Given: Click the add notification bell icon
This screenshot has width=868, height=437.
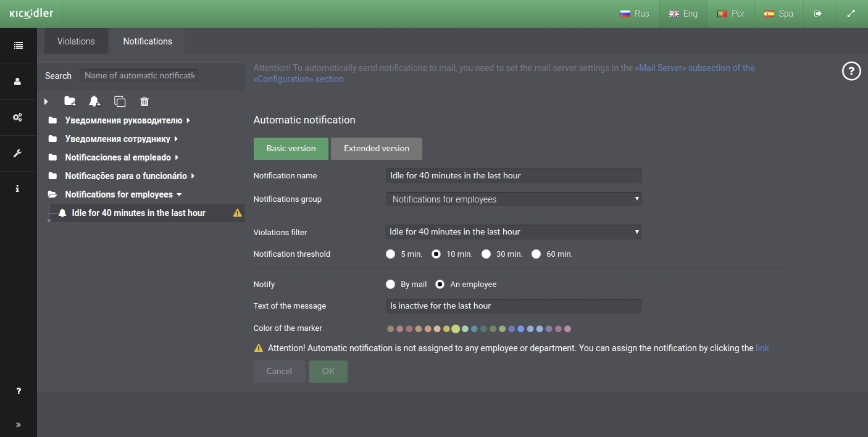Looking at the screenshot, I should (x=94, y=101).
